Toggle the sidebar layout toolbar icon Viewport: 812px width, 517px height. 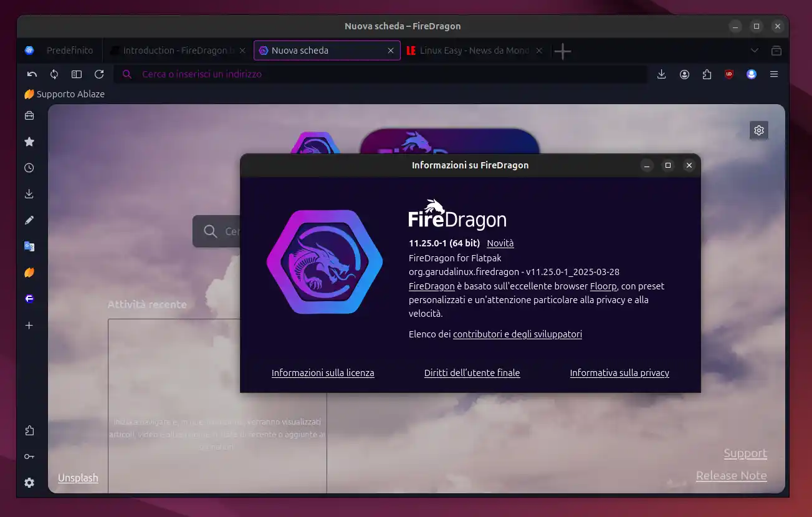77,74
